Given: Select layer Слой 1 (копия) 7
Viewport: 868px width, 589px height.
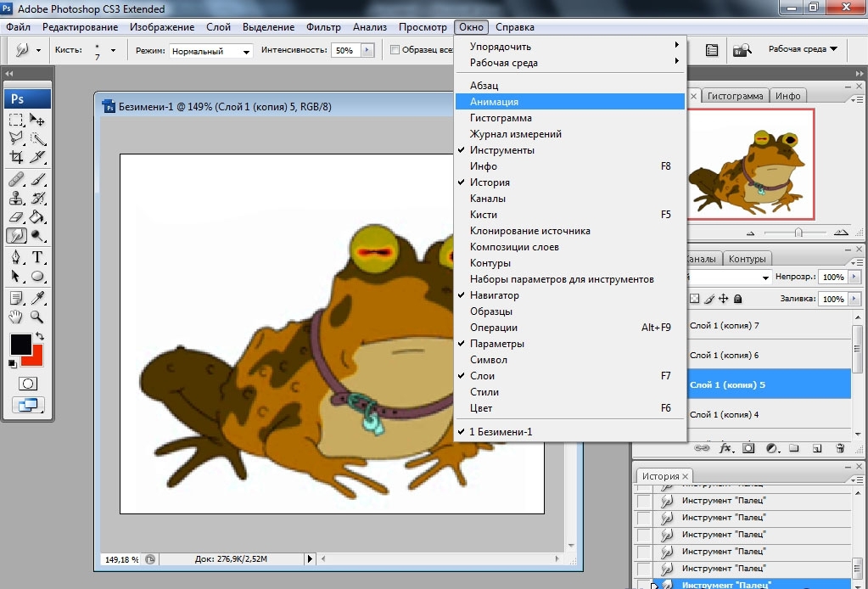Looking at the screenshot, I should 769,326.
